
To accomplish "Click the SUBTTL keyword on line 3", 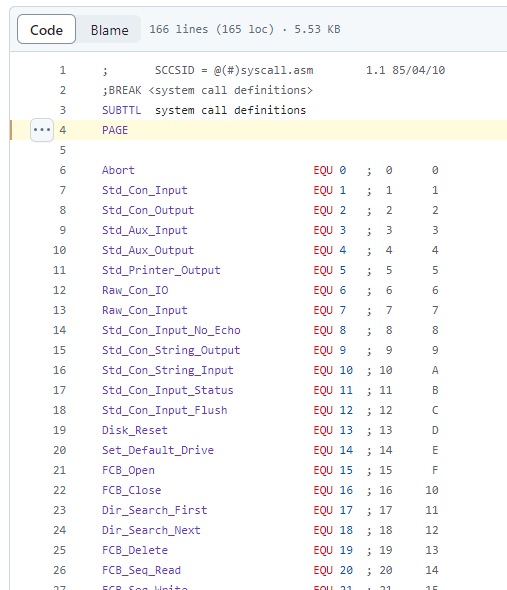I will pos(122,110).
